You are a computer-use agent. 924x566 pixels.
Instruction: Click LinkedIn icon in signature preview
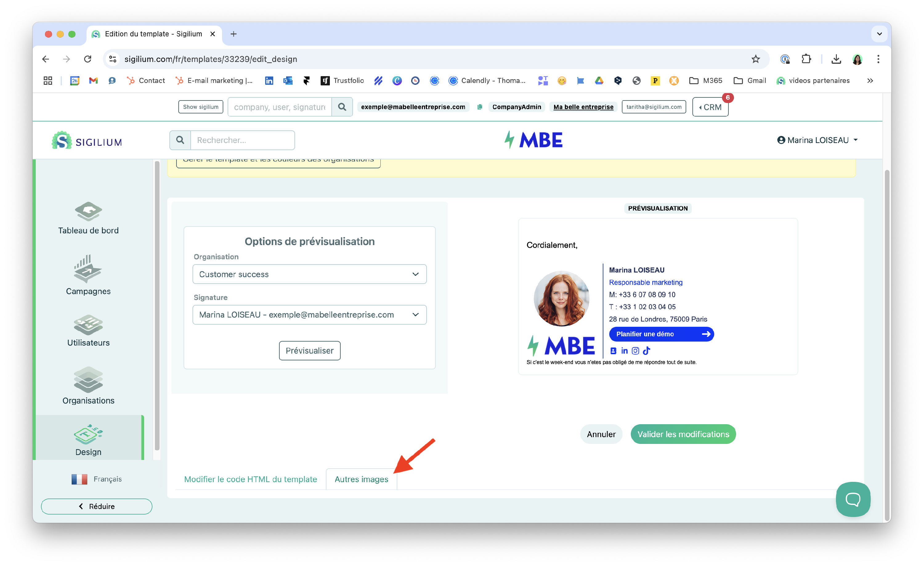(x=624, y=351)
